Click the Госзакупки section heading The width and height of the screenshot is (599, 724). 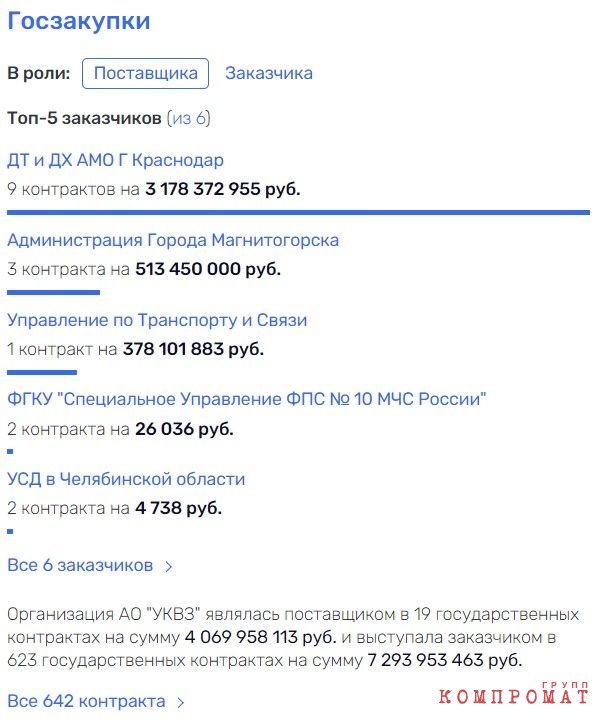point(79,21)
